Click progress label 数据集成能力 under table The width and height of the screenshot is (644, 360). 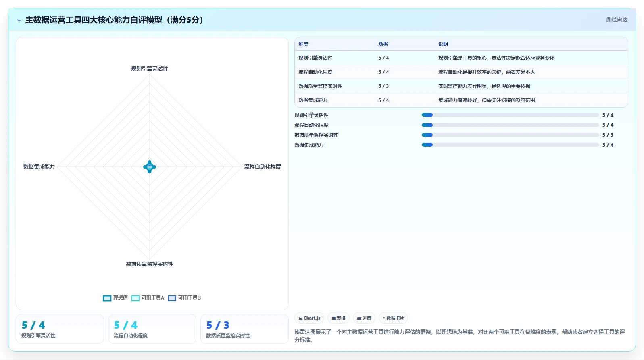309,145
